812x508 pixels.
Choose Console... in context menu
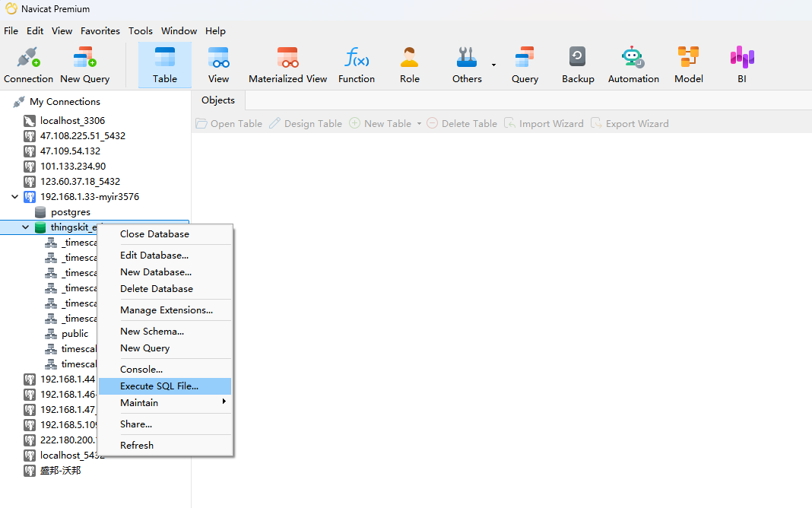pos(165,370)
